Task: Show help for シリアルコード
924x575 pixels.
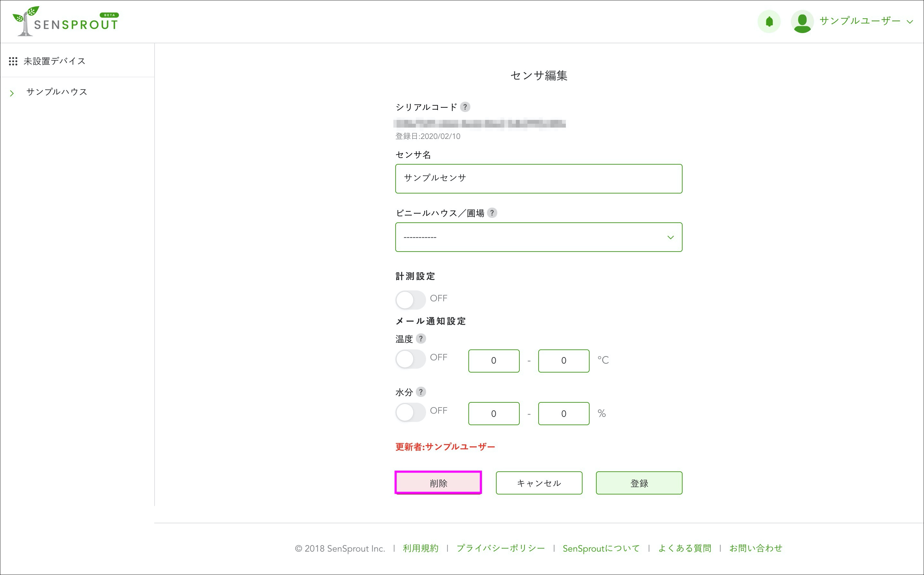Action: (465, 107)
